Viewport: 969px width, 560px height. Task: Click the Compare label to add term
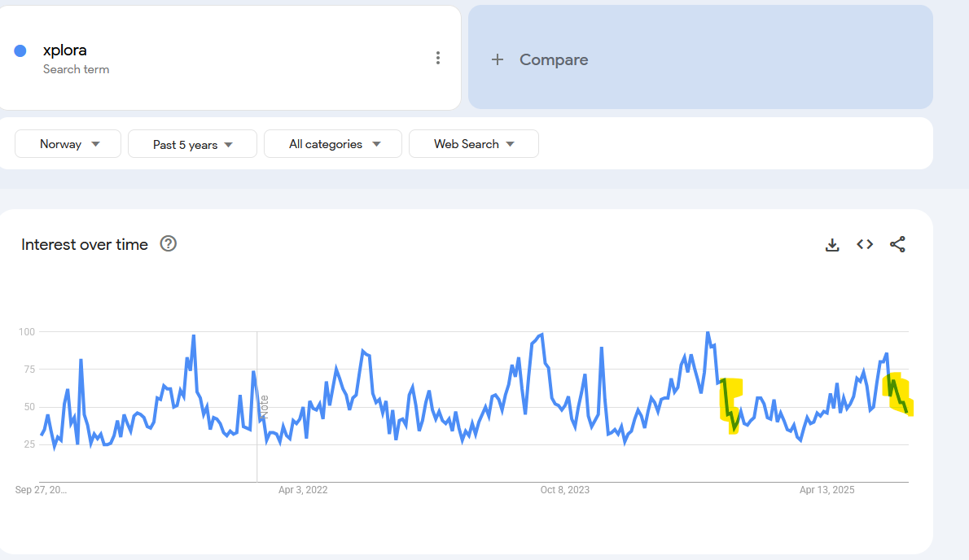pyautogui.click(x=554, y=59)
